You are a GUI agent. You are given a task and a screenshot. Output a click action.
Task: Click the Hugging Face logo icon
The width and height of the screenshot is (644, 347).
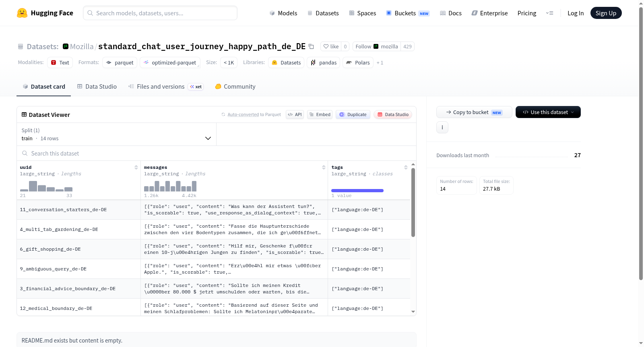22,13
